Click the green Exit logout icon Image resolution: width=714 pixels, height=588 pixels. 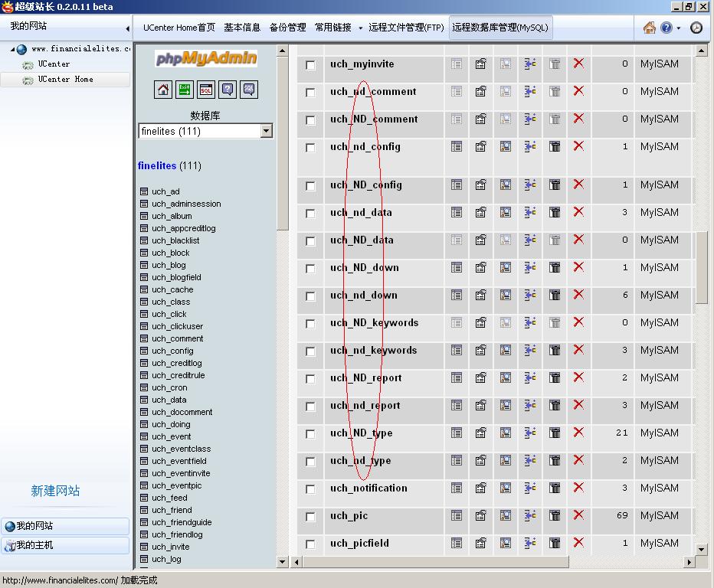[x=185, y=90]
